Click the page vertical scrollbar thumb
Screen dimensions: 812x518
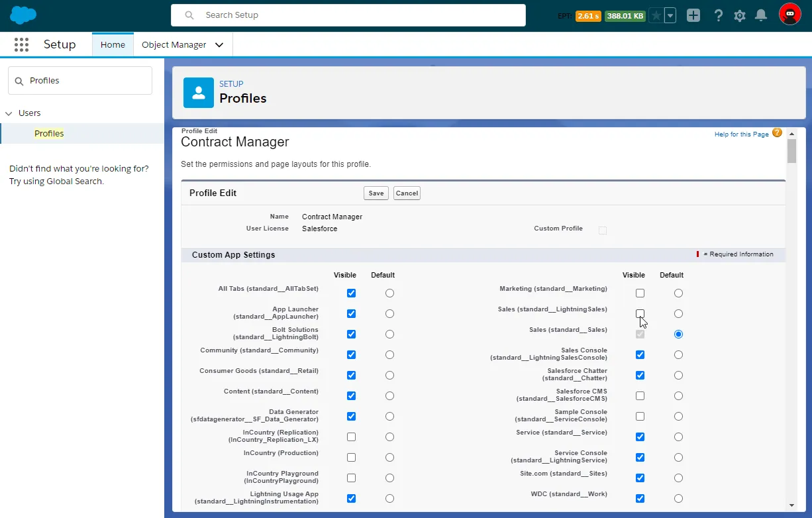(x=791, y=149)
